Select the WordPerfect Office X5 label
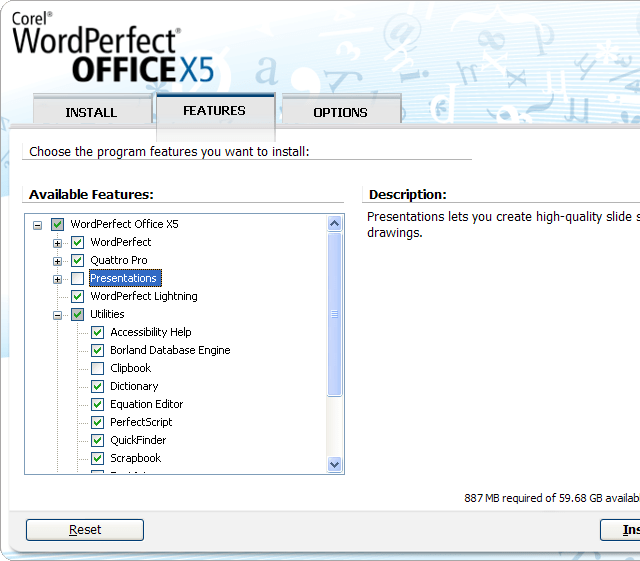Viewport: 640px width, 561px height. coord(124,224)
